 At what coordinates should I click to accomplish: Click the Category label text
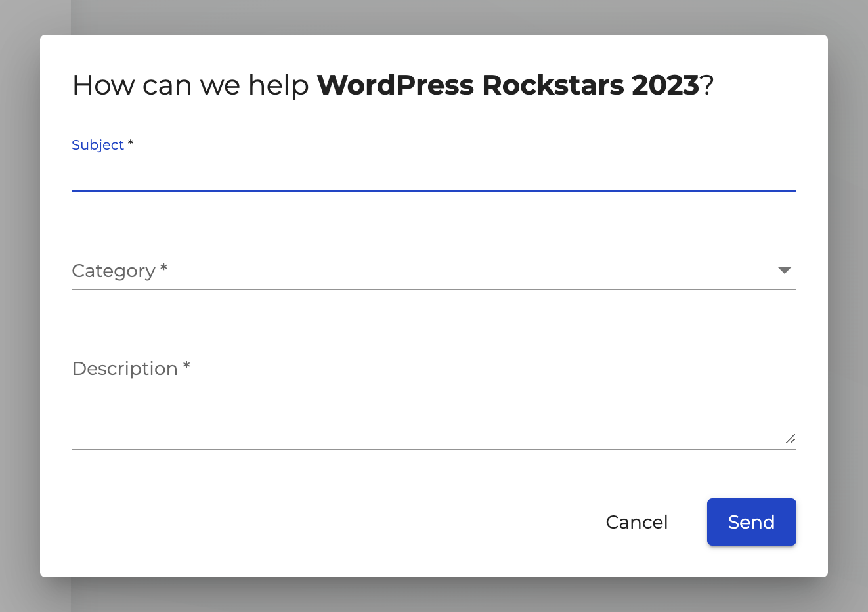coord(114,271)
